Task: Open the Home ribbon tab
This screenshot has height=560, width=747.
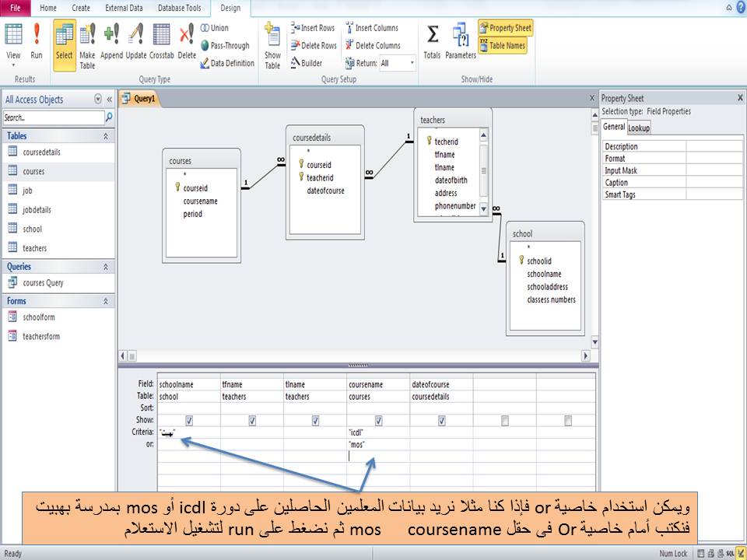Action: 47,8
